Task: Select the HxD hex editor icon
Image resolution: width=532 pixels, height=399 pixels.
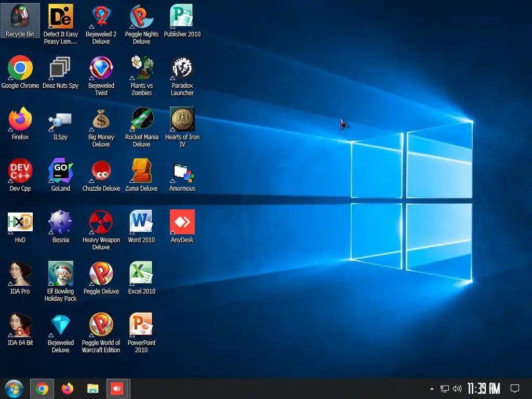Action: click(x=20, y=227)
